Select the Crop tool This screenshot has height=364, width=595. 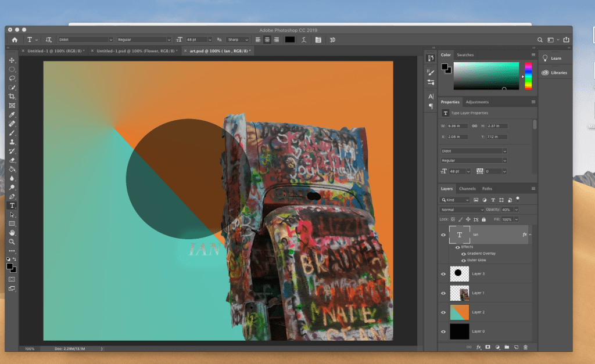point(12,97)
